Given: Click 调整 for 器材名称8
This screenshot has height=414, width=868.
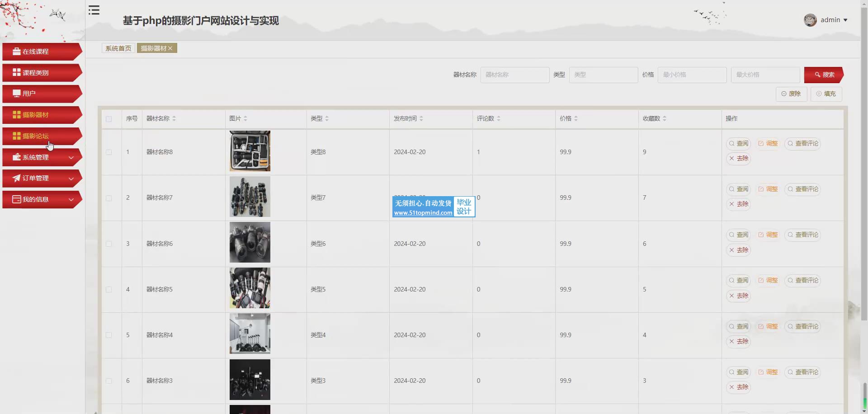Looking at the screenshot, I should (768, 143).
